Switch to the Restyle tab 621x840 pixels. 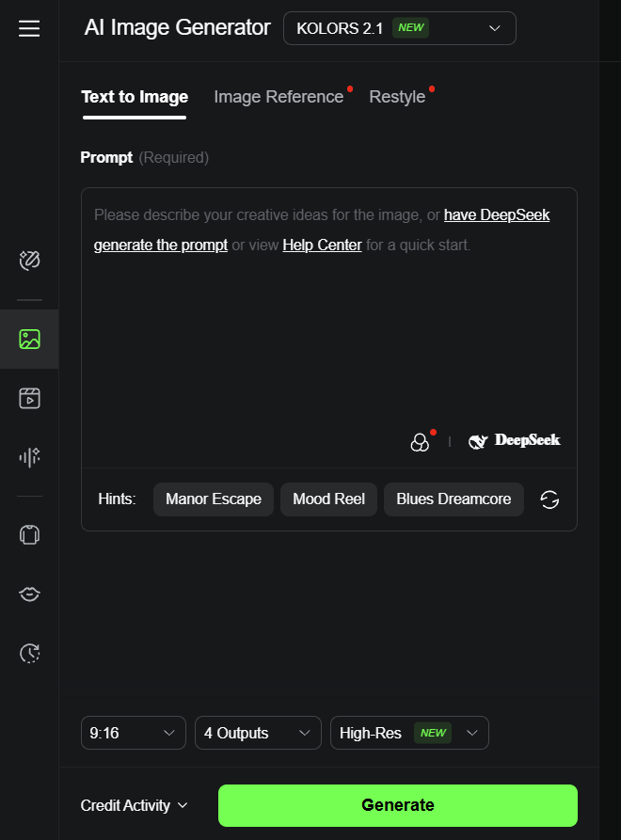pos(397,97)
